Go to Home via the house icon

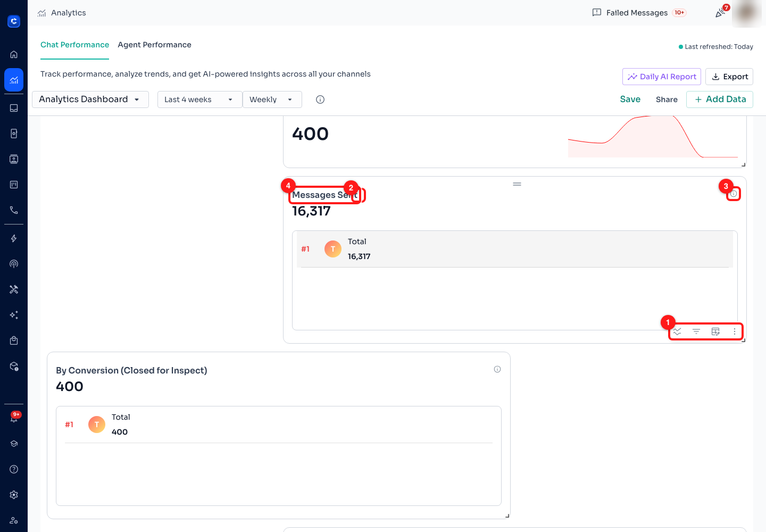coord(14,54)
